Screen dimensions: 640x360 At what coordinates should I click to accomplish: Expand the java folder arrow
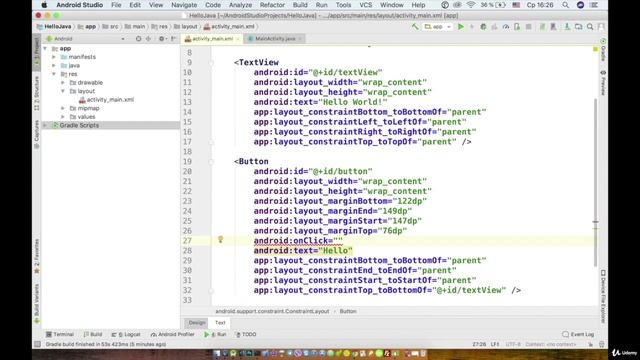pyautogui.click(x=54, y=65)
